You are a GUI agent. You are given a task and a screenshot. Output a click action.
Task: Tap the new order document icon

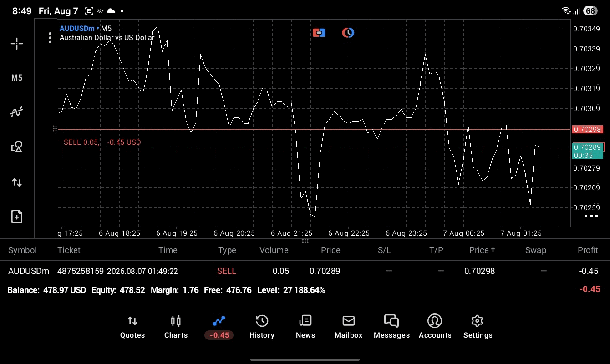[x=17, y=217]
